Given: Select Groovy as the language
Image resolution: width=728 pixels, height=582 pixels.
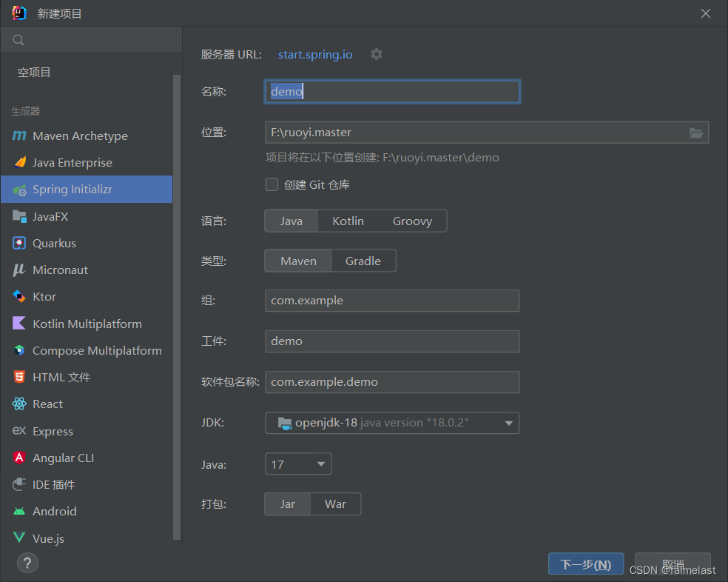Looking at the screenshot, I should coord(412,221).
